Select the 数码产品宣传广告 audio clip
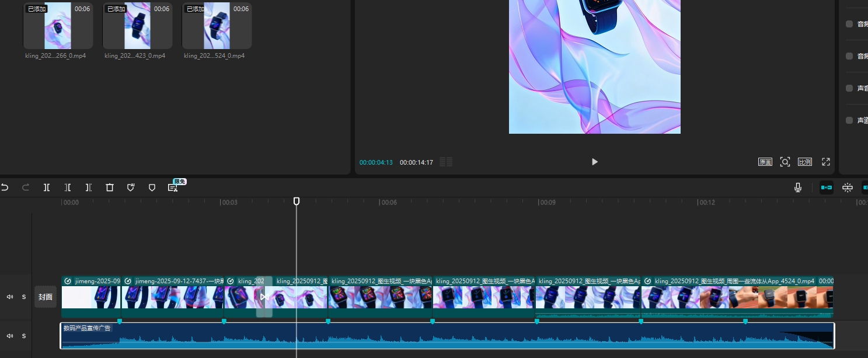Screen dimensions: 868x358 [447, 336]
